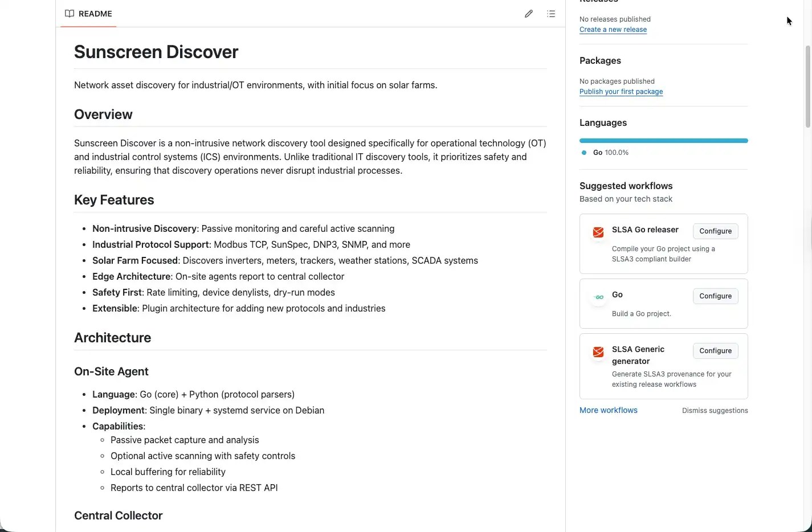Click the Go 100.0% language entry

(610, 153)
